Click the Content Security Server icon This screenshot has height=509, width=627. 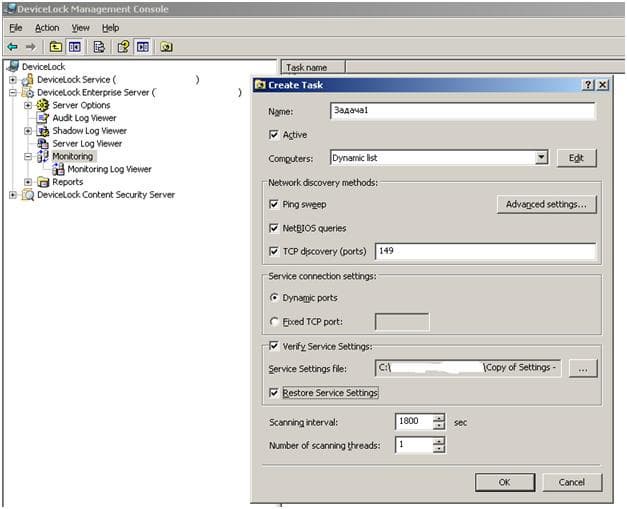(x=28, y=195)
